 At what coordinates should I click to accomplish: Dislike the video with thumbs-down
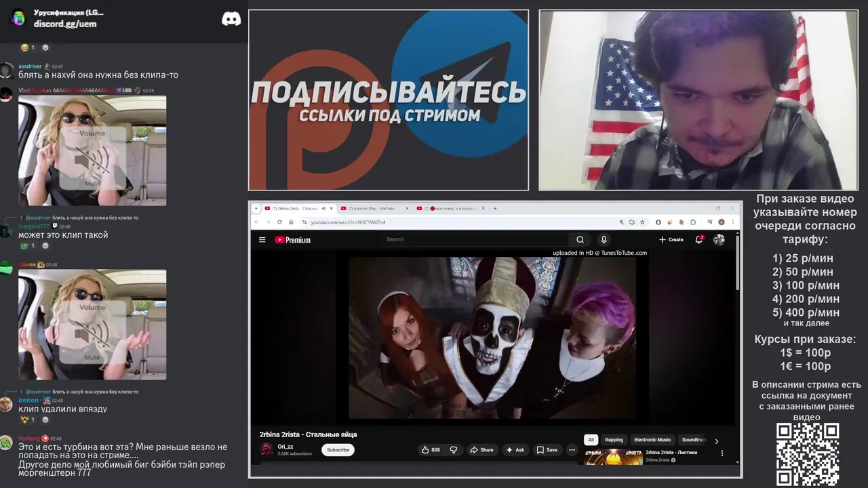tap(454, 449)
